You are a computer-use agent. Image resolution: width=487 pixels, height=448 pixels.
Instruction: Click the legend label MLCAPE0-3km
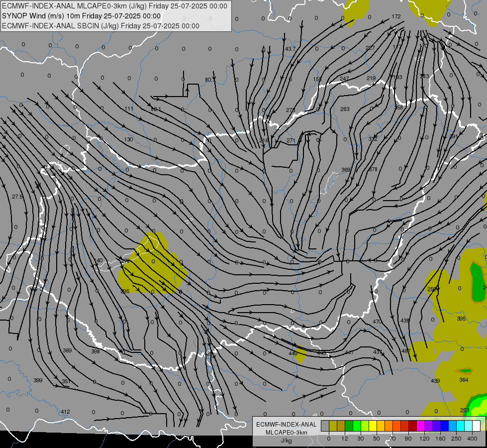pos(286,433)
